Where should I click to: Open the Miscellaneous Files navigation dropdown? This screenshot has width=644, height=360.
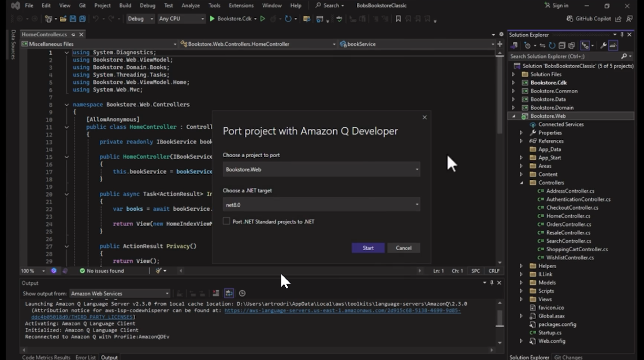pyautogui.click(x=99, y=44)
